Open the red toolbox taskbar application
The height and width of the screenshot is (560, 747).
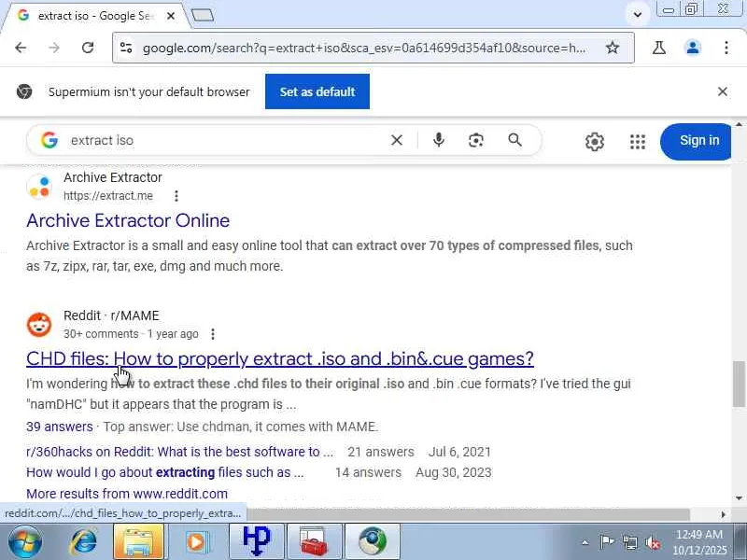pos(314,542)
